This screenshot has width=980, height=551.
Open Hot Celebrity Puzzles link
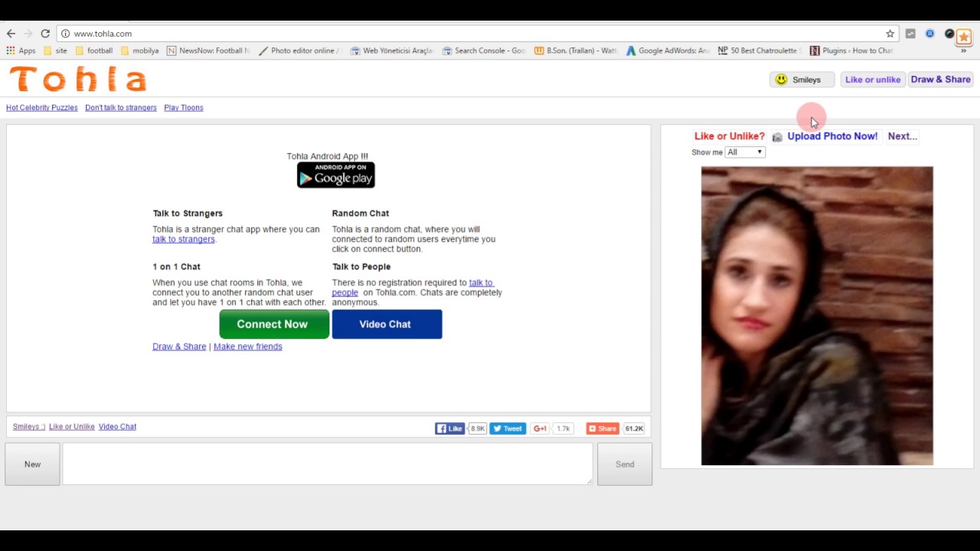click(x=42, y=108)
